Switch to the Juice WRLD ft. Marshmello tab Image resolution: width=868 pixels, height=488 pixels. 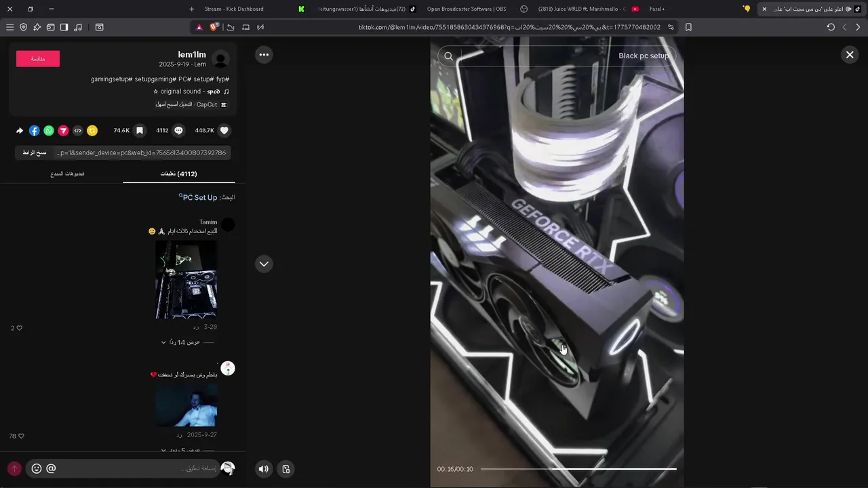click(x=581, y=9)
